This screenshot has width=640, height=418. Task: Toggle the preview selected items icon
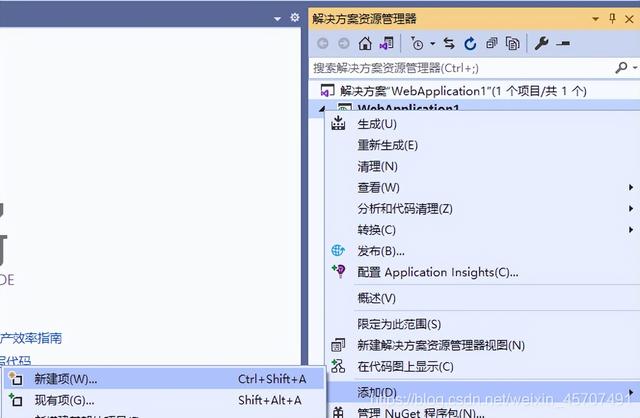[x=563, y=43]
